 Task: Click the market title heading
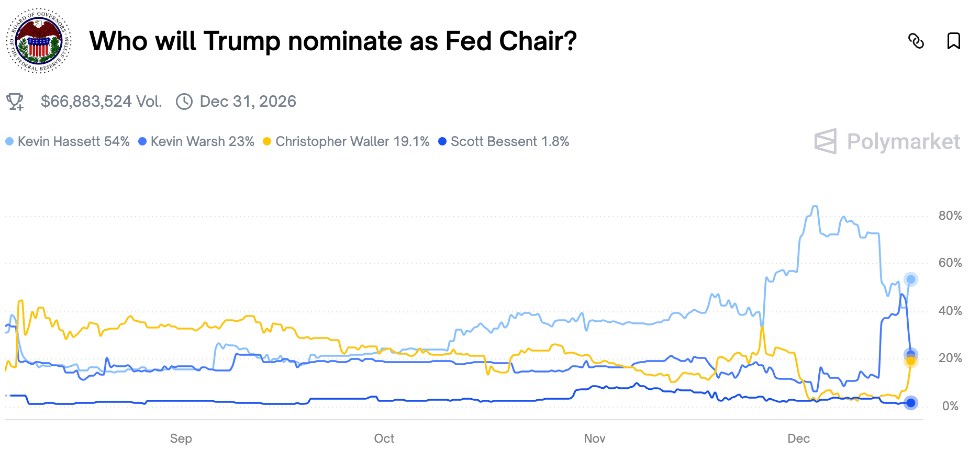pyautogui.click(x=333, y=41)
